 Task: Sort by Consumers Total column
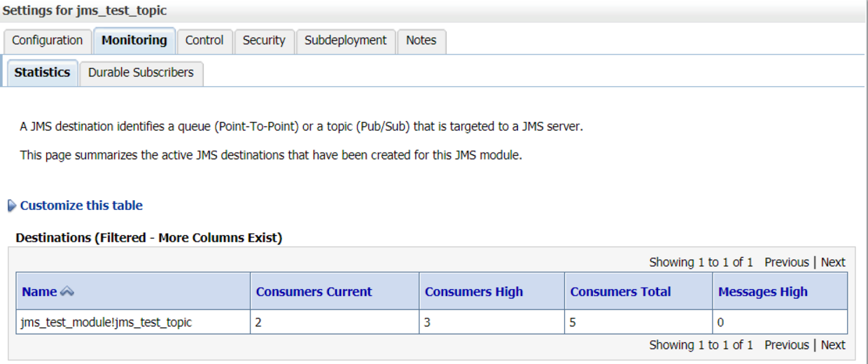620,292
